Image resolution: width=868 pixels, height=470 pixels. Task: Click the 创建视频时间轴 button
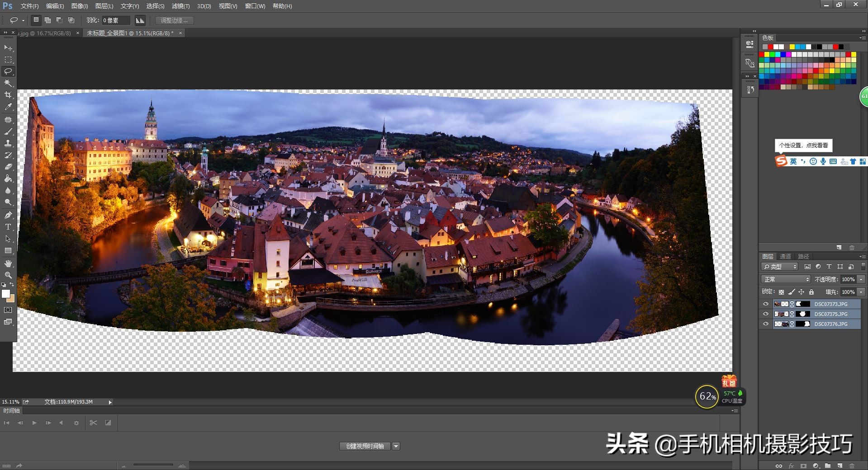click(x=365, y=446)
